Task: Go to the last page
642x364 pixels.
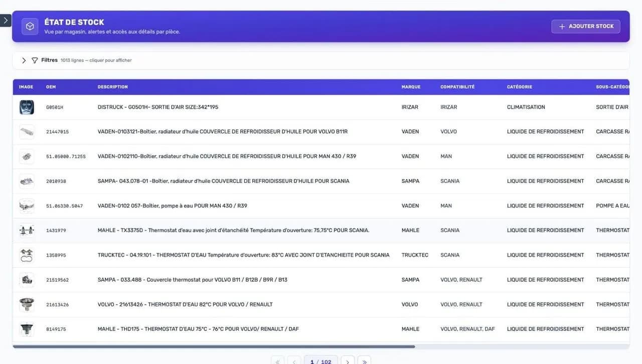Action: tap(365, 361)
